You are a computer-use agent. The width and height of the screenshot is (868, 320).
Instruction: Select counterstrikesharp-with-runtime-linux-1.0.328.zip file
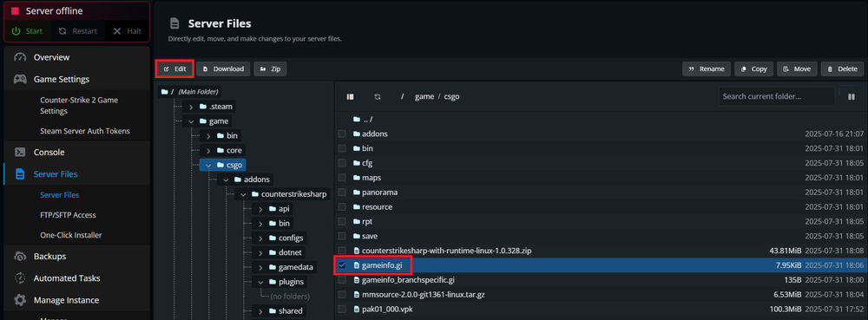coord(446,251)
